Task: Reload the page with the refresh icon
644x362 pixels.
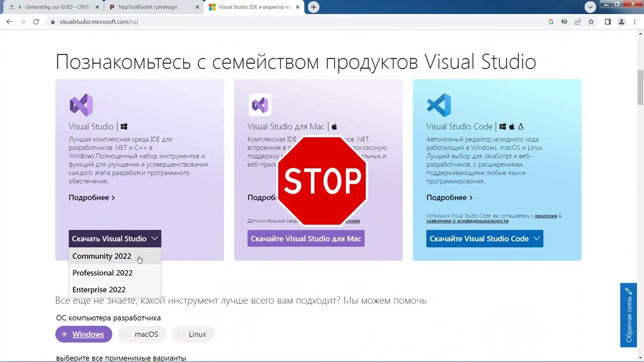Action: (x=36, y=22)
